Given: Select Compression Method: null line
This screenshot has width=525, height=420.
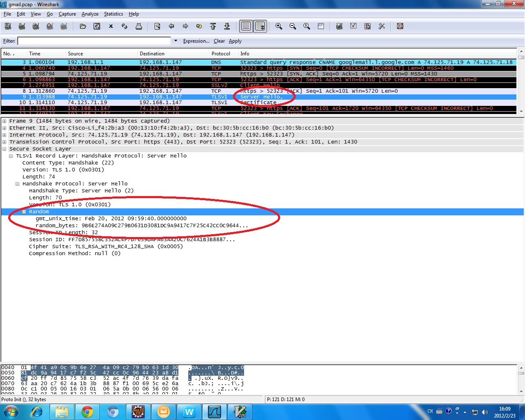Looking at the screenshot, I should coord(75,253).
